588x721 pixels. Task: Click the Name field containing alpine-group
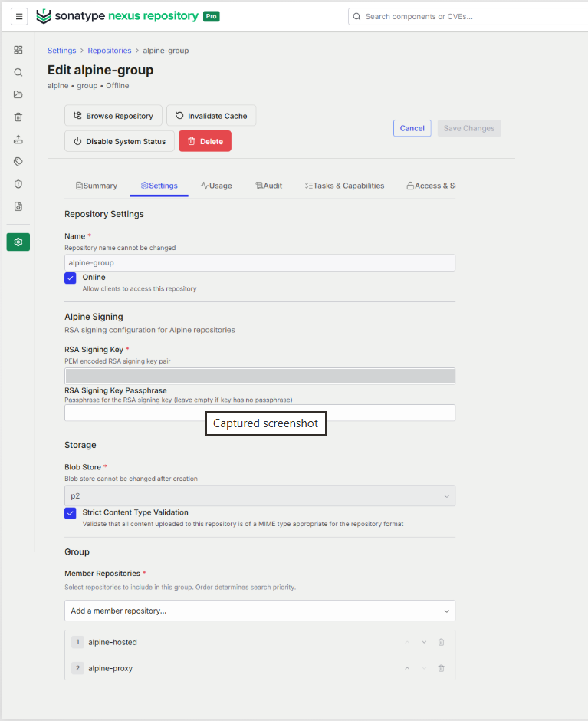260,262
